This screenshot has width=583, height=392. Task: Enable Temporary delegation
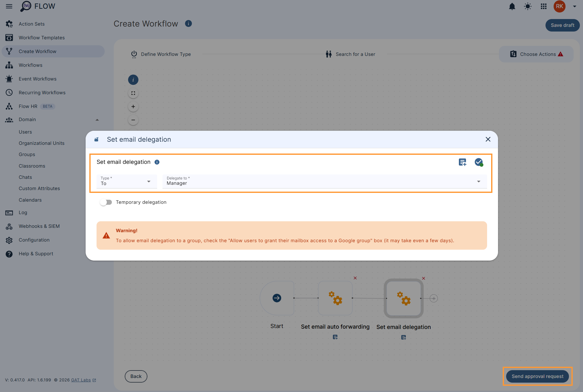pos(106,202)
